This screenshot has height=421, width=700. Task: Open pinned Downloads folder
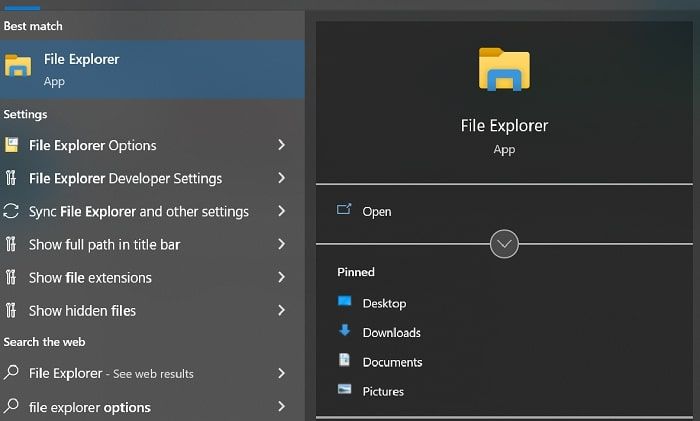(x=392, y=333)
